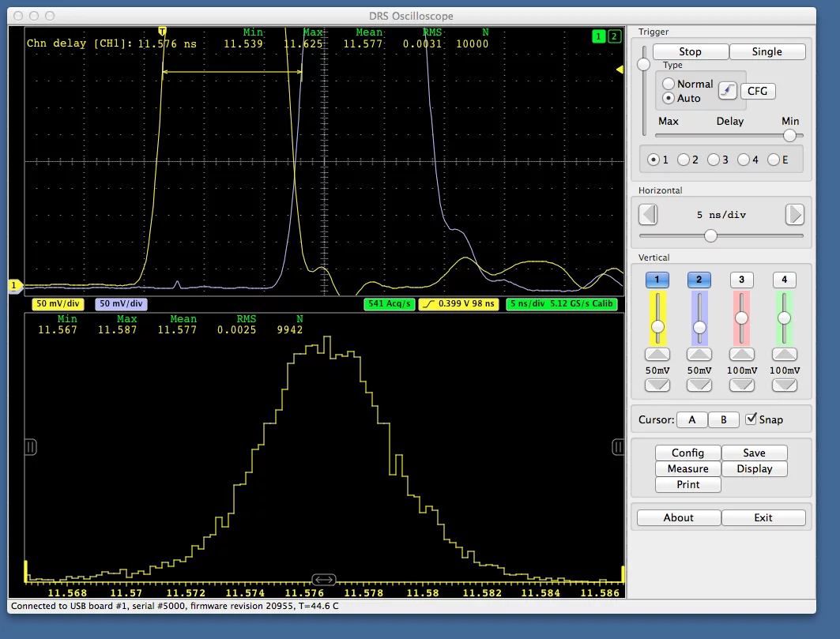The image size is (840, 639).
Task: Click the down arrow below channel 3's sensitivity slider
Action: coord(742,385)
